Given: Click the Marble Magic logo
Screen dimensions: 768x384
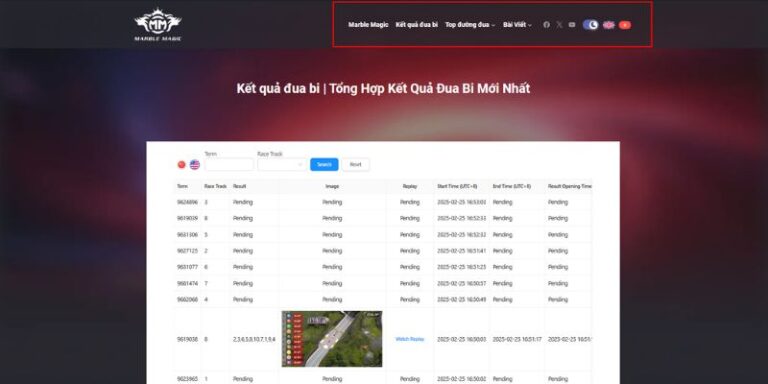Looking at the screenshot, I should pyautogui.click(x=158, y=24).
